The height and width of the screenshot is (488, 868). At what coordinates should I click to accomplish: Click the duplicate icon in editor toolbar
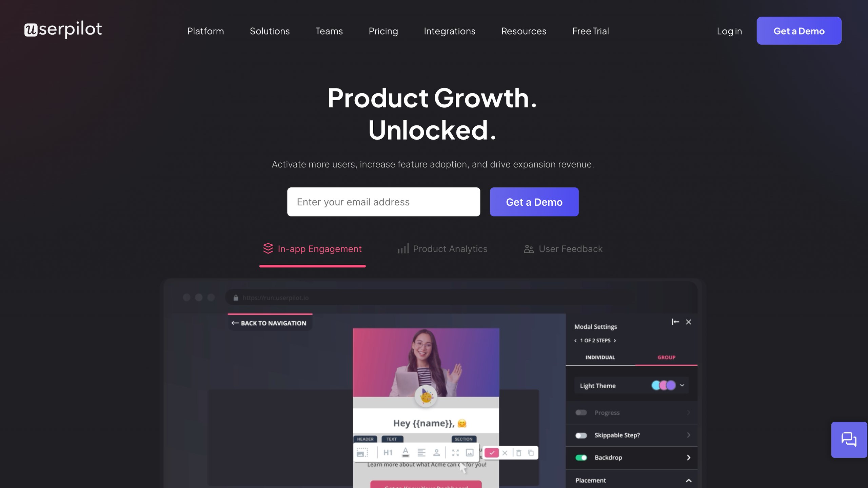[530, 453]
